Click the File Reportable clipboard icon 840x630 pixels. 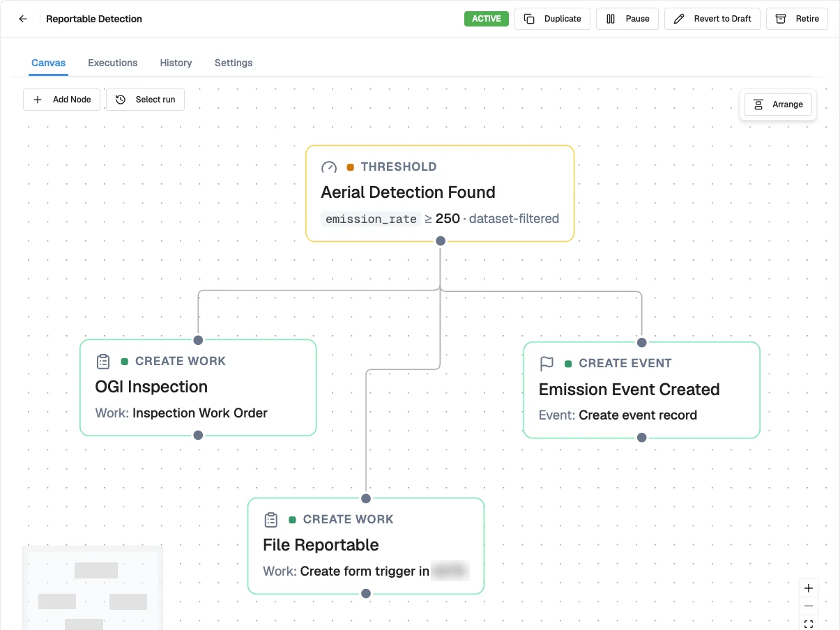click(x=271, y=520)
